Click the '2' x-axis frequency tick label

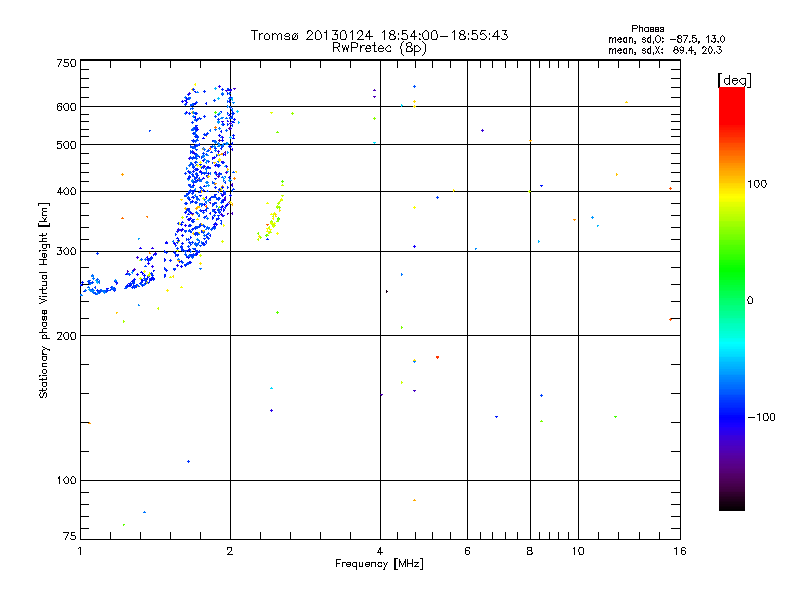point(230,551)
